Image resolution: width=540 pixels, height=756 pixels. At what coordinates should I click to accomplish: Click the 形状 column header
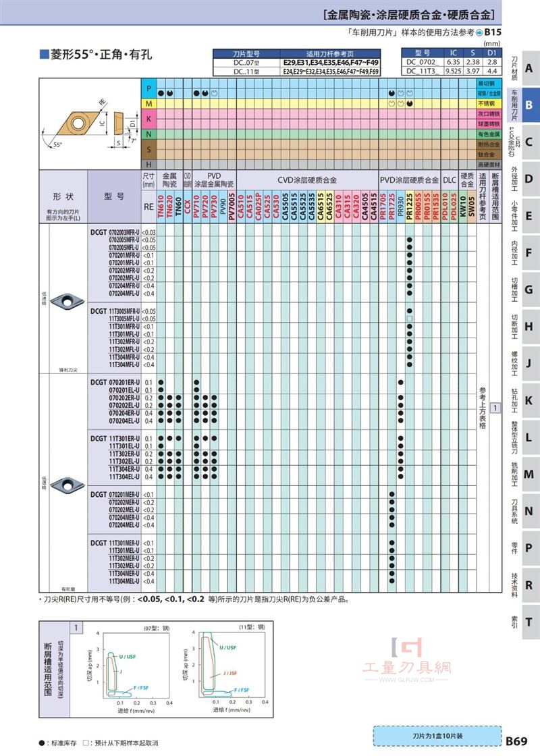click(x=63, y=196)
